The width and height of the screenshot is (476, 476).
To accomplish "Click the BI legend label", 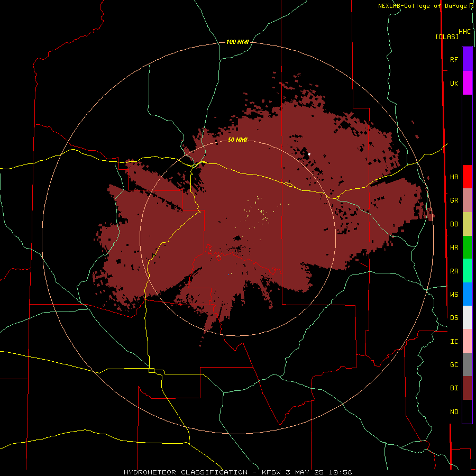I will coord(454,388).
